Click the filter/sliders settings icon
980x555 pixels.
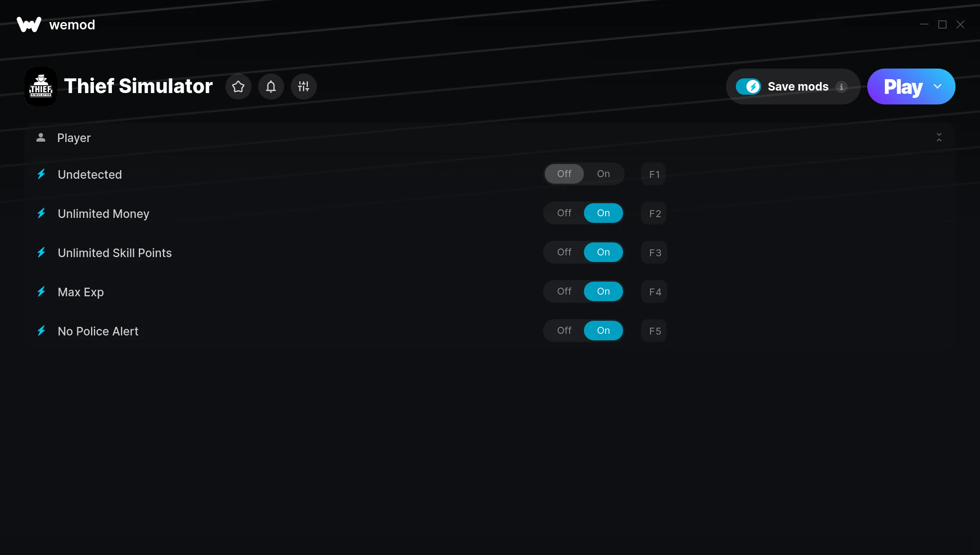pyautogui.click(x=303, y=86)
